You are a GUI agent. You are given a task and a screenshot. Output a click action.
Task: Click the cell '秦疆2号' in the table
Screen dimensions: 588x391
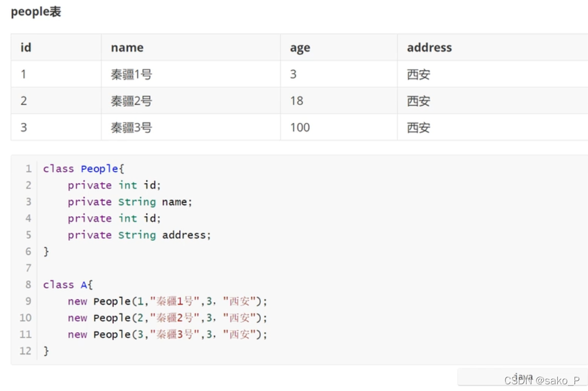pyautogui.click(x=131, y=101)
